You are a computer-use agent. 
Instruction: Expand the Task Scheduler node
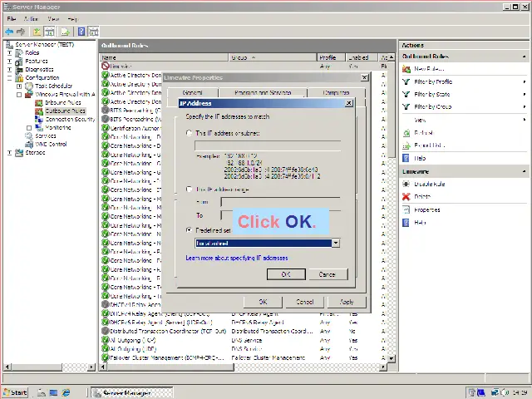tap(19, 86)
